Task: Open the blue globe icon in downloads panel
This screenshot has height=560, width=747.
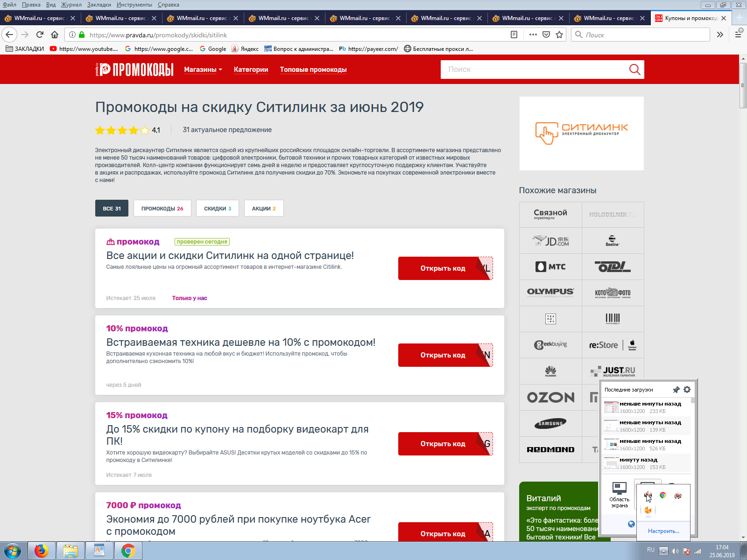Action: click(631, 524)
